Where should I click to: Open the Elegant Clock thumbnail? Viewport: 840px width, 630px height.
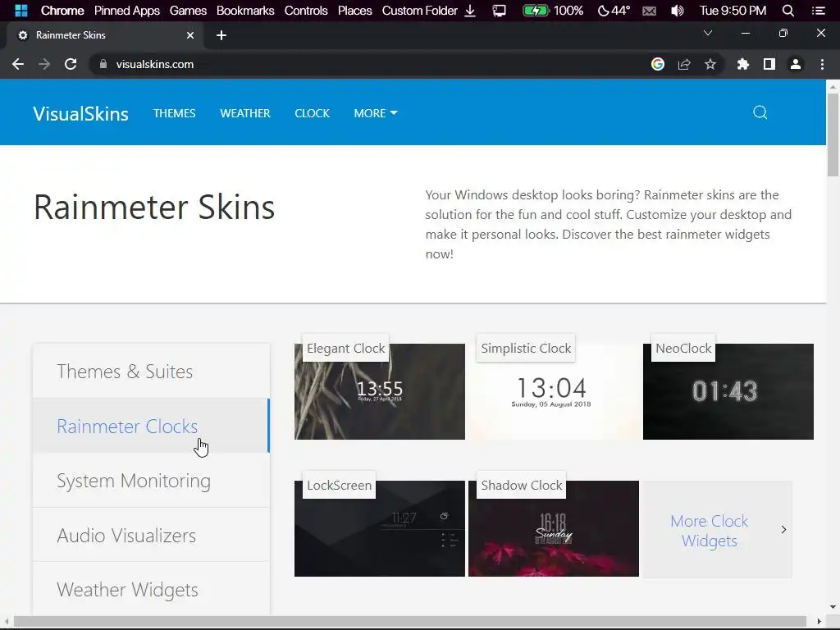coord(379,391)
